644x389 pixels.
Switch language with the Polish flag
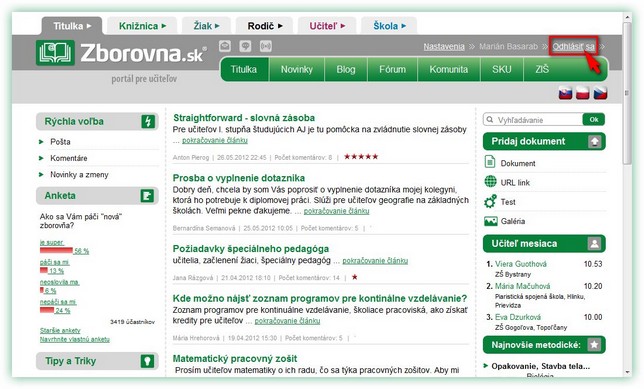click(582, 93)
